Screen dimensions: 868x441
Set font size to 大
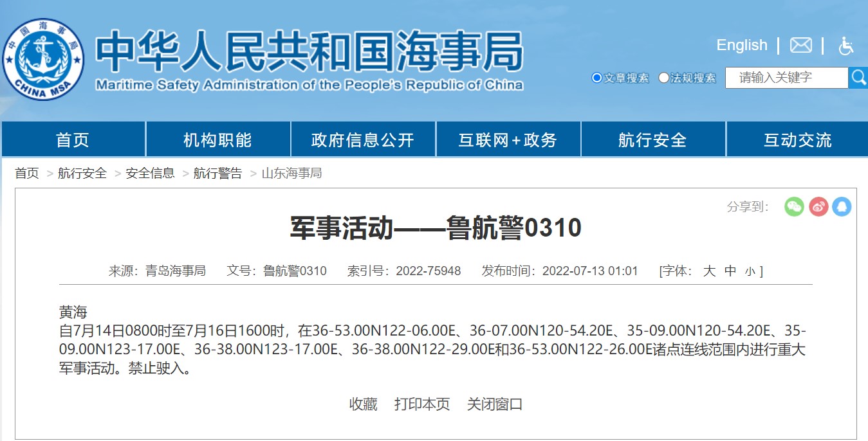(x=709, y=271)
